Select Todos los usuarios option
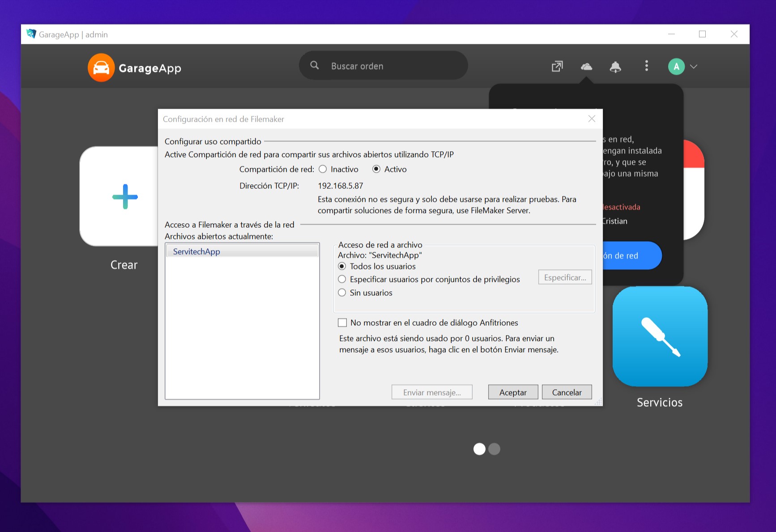 (x=342, y=266)
